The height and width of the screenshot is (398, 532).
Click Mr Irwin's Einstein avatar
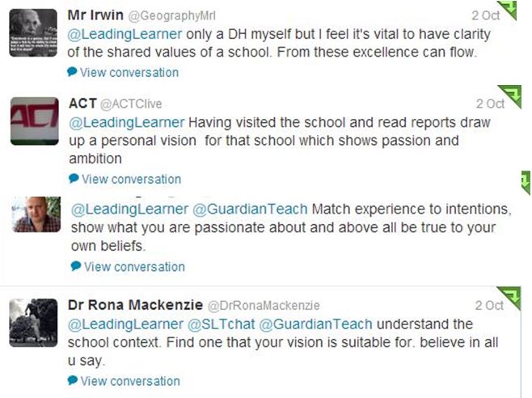click(34, 32)
